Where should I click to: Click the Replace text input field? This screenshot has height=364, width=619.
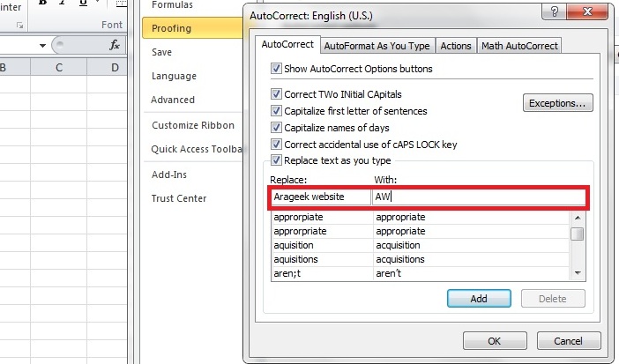[320, 197]
